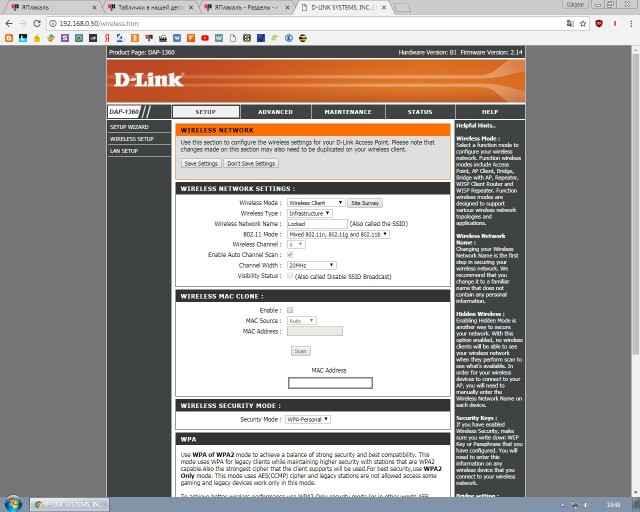Open the Chrome three-dot menu
This screenshot has height=512, width=640.
[x=631, y=24]
